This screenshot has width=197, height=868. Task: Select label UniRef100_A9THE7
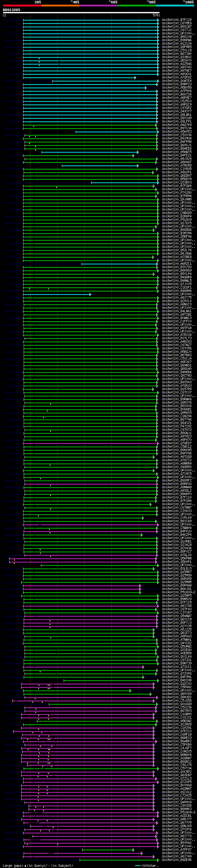(x=177, y=71)
